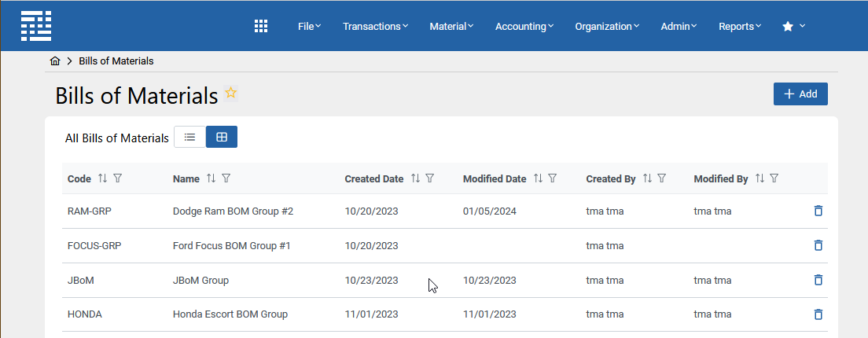Favorite the Bills of Materials page star
868x338 pixels.
231,93
